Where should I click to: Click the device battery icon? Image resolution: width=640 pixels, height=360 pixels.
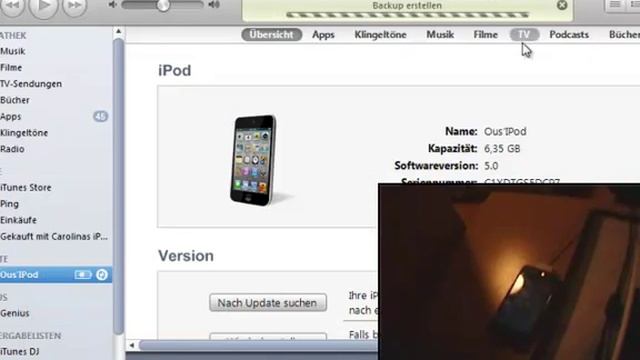pos(83,275)
